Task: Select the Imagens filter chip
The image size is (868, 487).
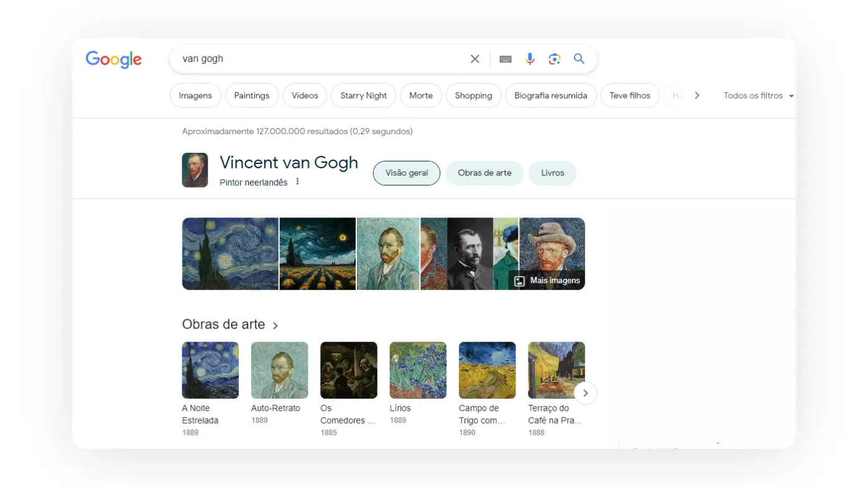Action: [x=195, y=96]
